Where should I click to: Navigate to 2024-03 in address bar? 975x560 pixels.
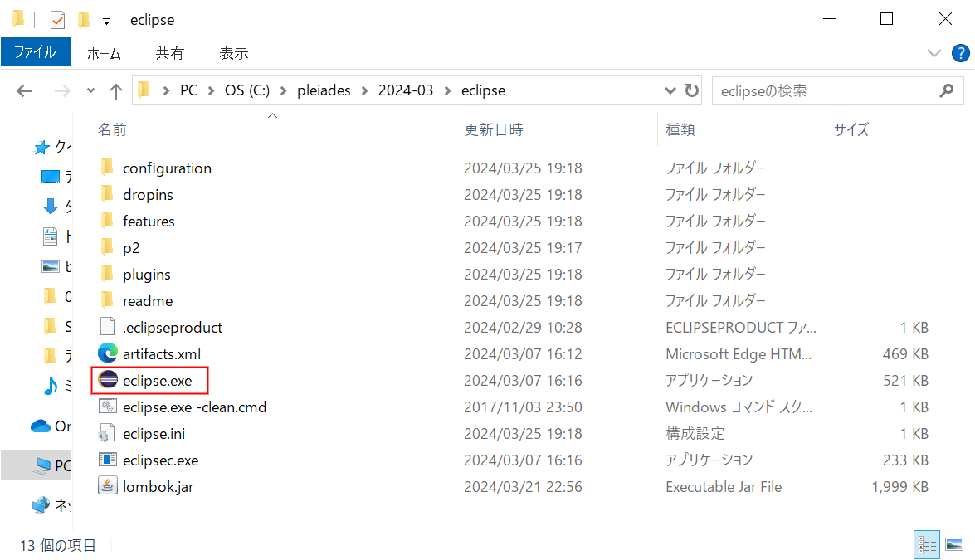click(x=406, y=90)
